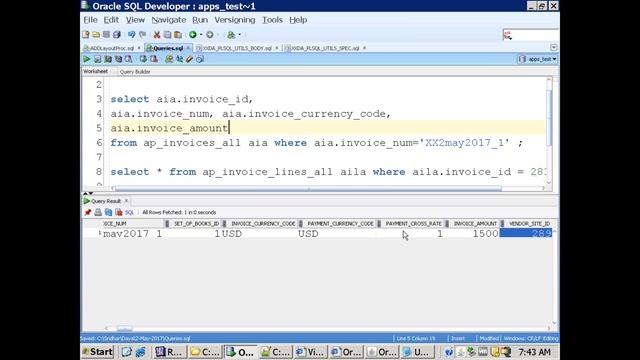Click the green Back navigation arrow

193,35
